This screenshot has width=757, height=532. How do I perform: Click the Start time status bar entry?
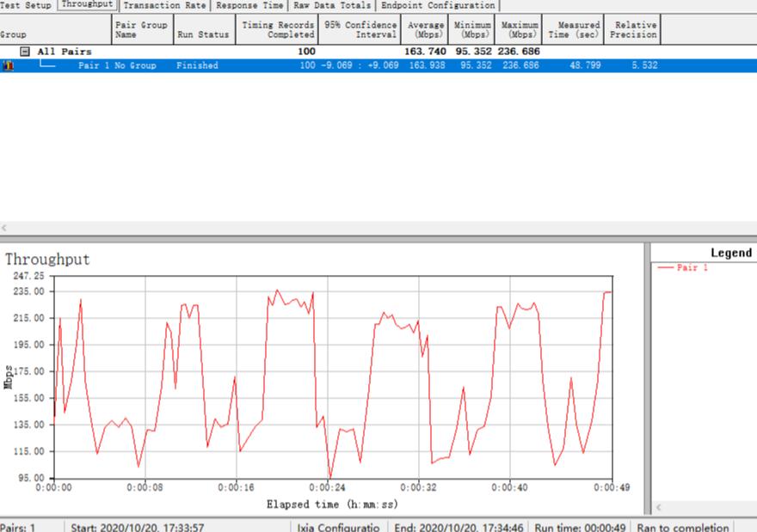click(138, 527)
